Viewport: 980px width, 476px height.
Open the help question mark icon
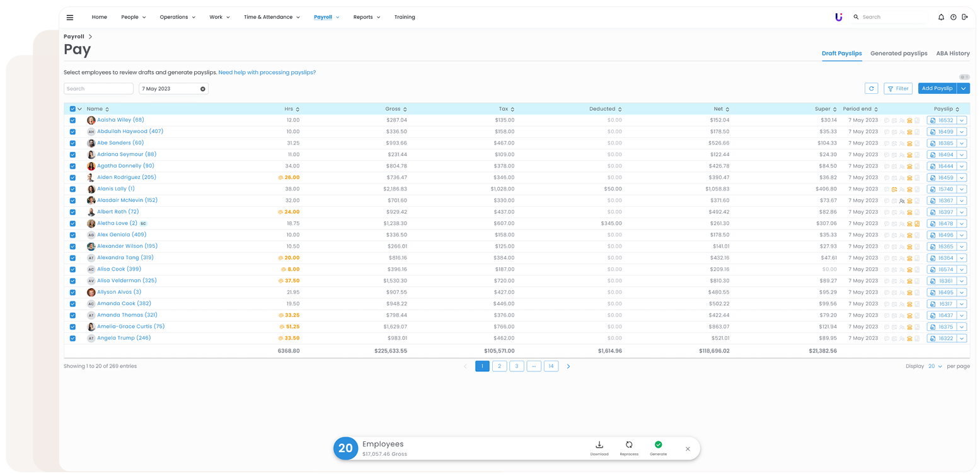pyautogui.click(x=953, y=17)
